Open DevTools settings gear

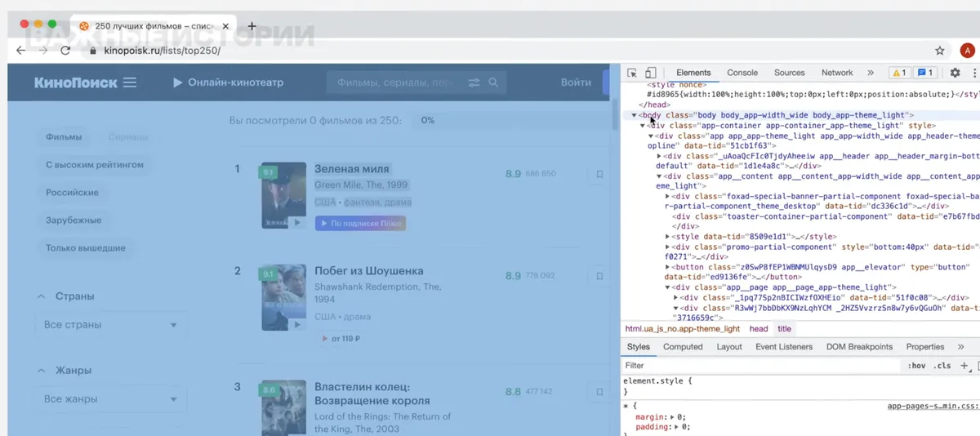pos(955,73)
